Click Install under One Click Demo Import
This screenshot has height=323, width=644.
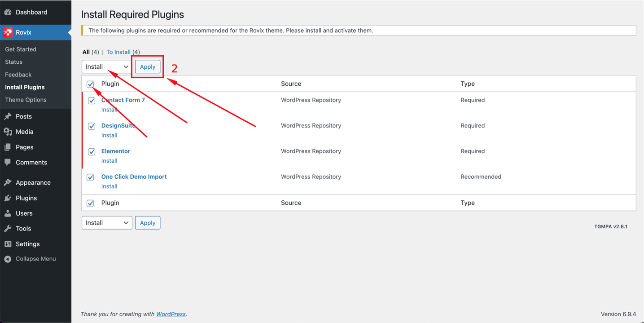click(x=110, y=186)
